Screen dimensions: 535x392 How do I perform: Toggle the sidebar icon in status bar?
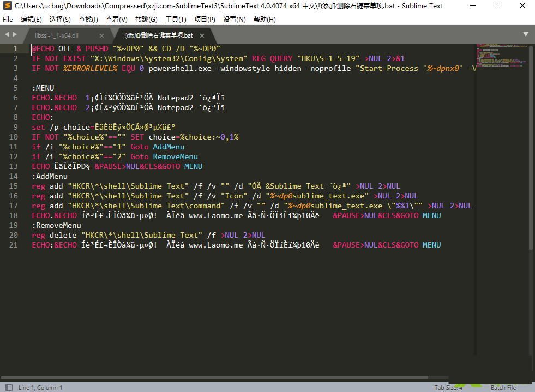(9, 388)
